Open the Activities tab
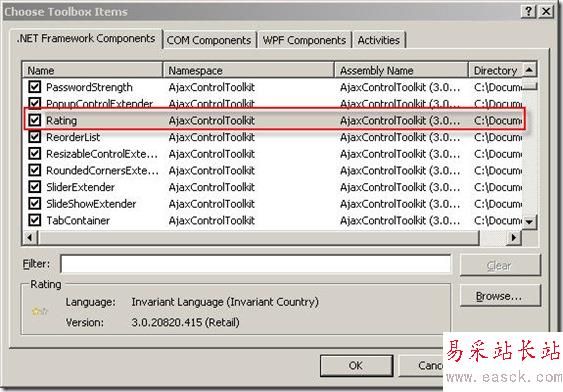 [x=379, y=40]
